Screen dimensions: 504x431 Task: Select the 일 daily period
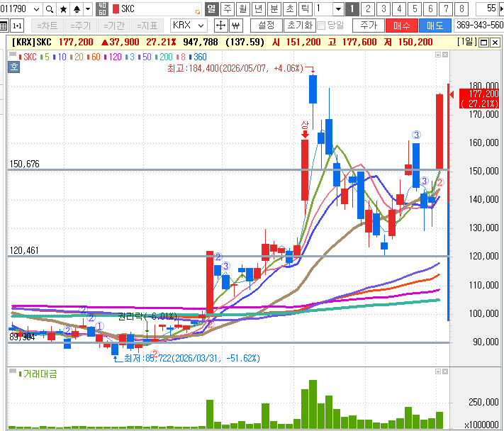tap(211, 9)
